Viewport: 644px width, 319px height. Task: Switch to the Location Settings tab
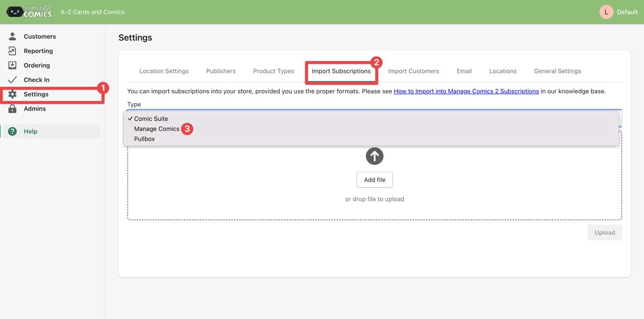(164, 71)
